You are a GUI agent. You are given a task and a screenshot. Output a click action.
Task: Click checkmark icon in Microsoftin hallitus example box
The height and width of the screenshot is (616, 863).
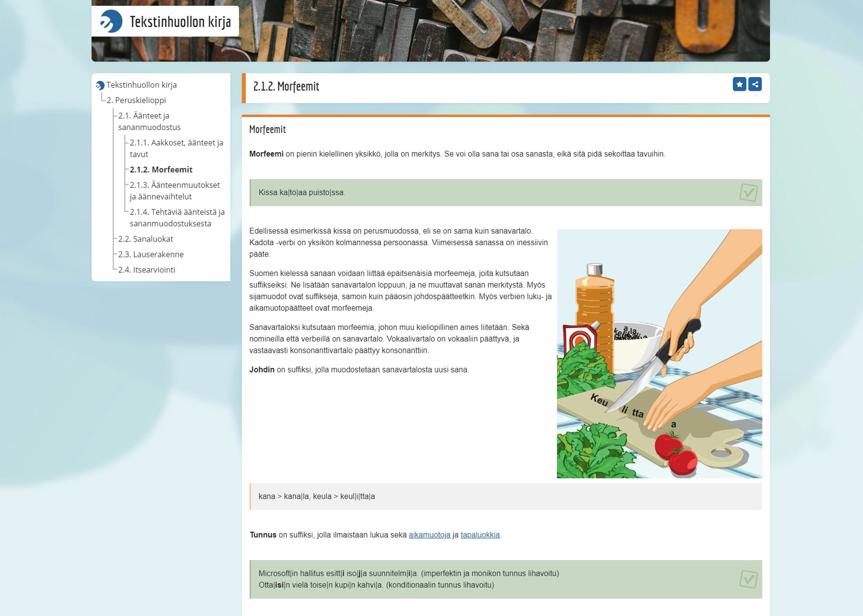coord(748,579)
